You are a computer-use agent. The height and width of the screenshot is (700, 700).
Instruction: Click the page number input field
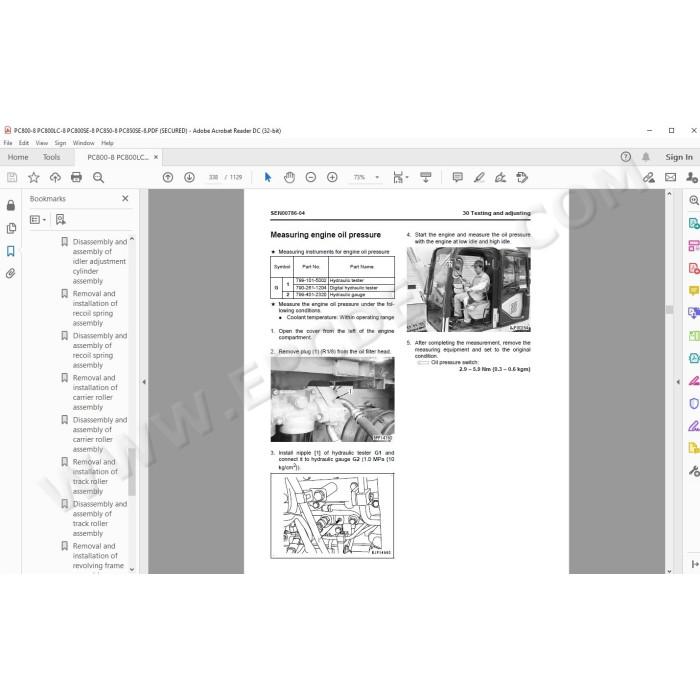(x=213, y=177)
